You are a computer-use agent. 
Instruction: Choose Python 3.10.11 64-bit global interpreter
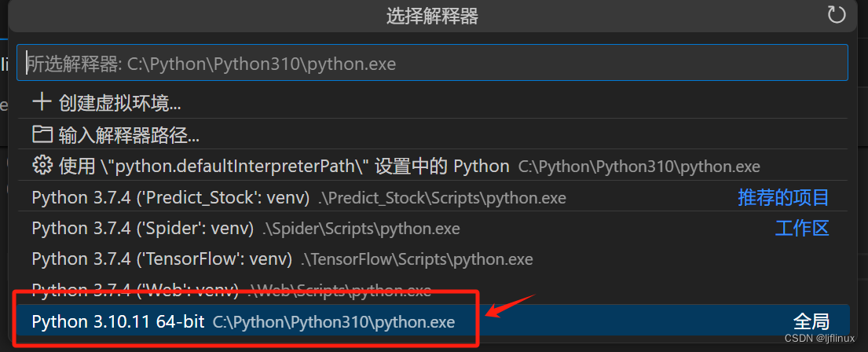tap(432, 321)
